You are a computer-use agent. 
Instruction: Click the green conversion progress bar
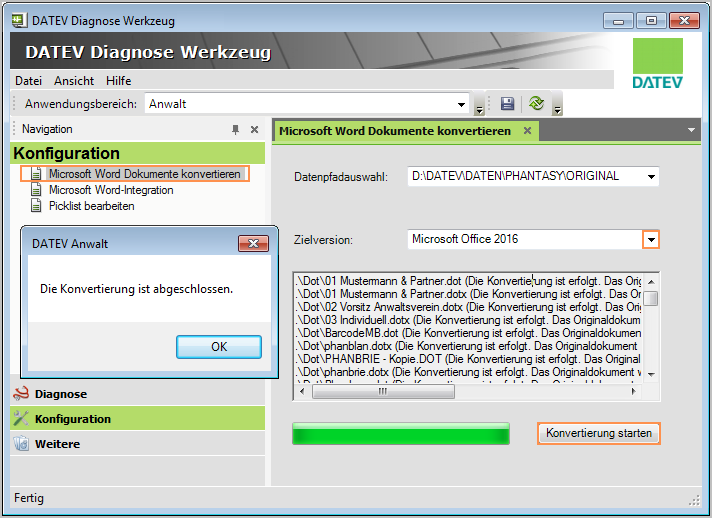click(x=401, y=434)
